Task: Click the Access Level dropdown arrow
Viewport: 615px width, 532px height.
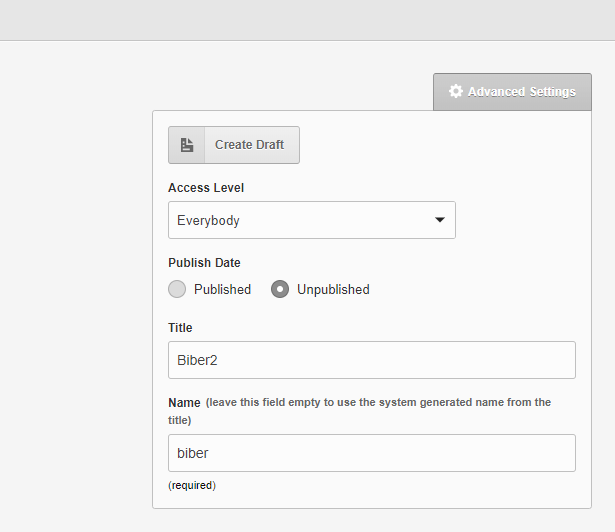Action: pos(440,220)
